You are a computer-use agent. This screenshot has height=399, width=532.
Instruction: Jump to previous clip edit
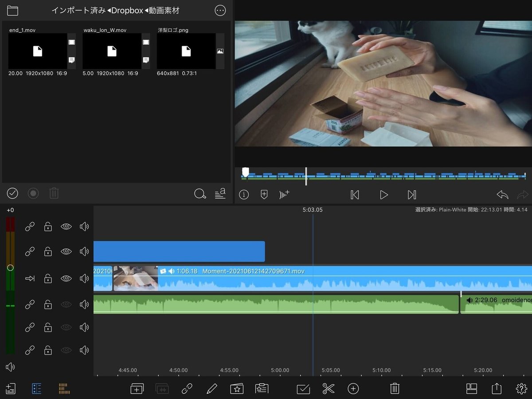pos(355,195)
